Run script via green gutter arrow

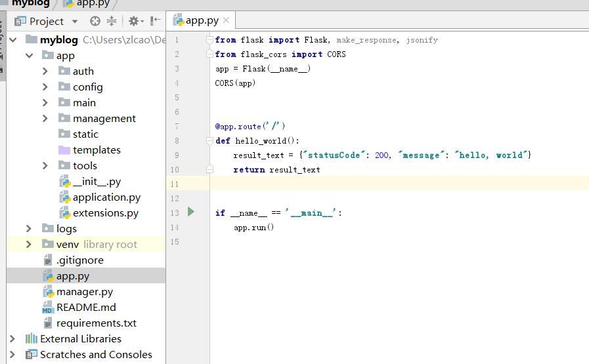coord(191,212)
